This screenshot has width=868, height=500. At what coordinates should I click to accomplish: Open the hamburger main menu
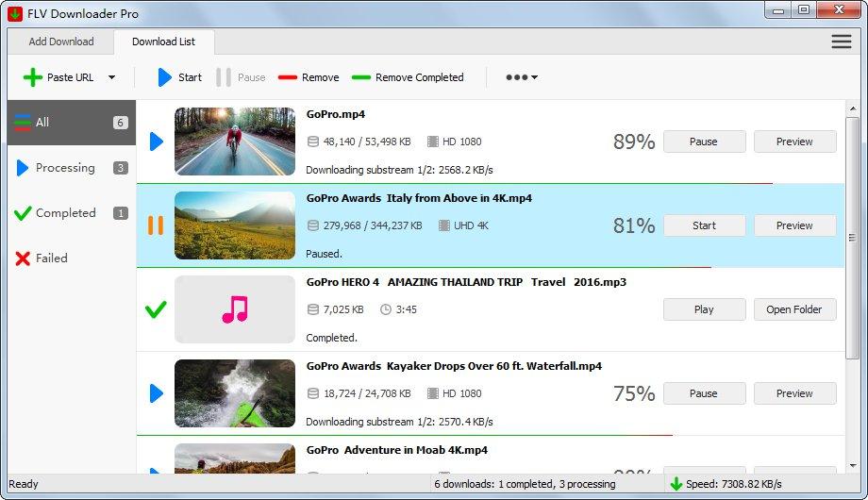coord(842,42)
